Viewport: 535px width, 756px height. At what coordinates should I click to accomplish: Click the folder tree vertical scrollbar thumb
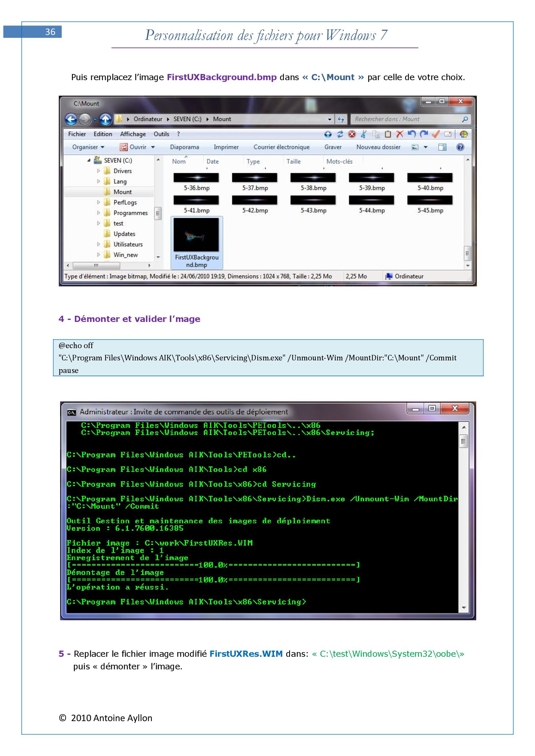coord(158,214)
